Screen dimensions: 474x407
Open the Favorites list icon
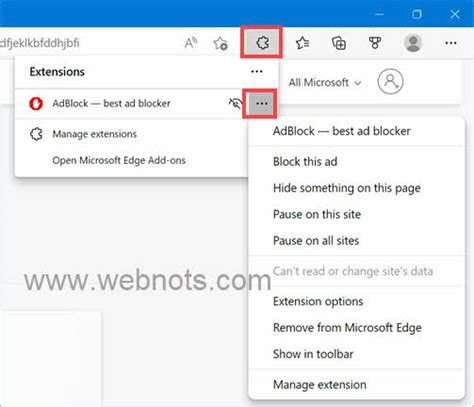tap(302, 43)
